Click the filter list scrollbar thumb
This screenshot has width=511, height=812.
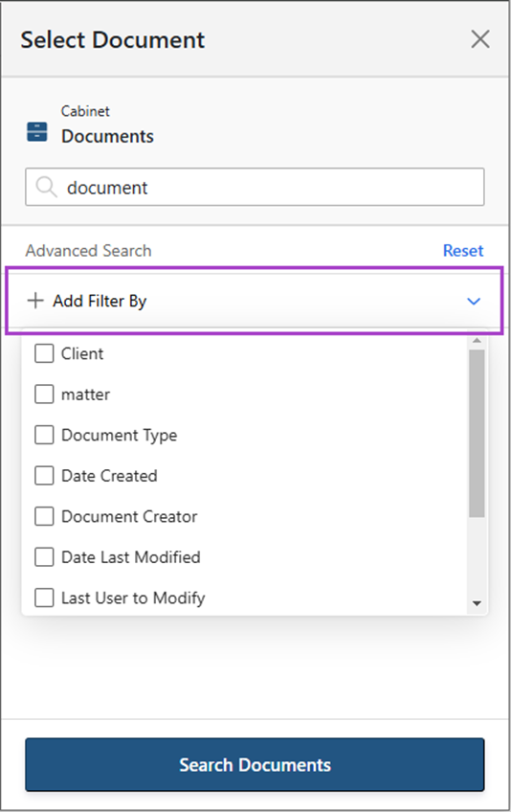tap(477, 433)
